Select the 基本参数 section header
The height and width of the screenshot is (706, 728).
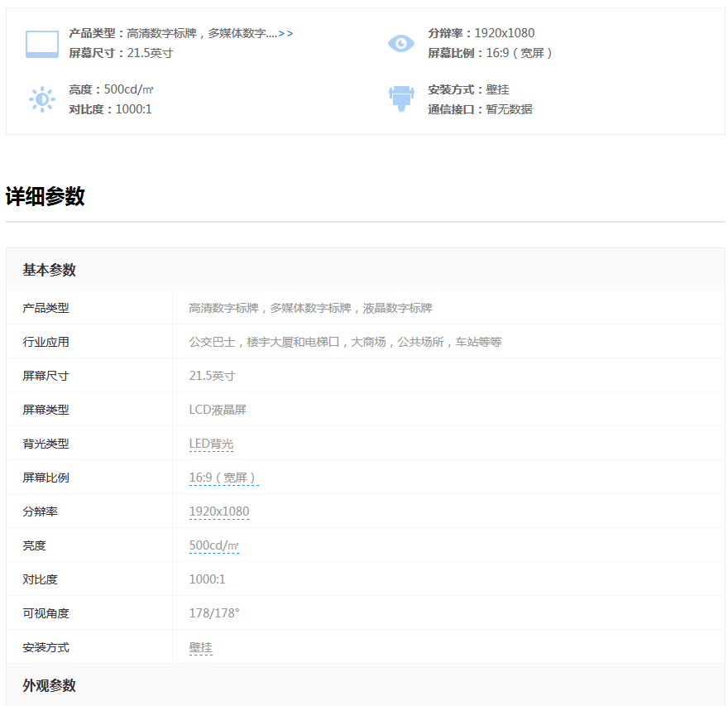pyautogui.click(x=49, y=270)
